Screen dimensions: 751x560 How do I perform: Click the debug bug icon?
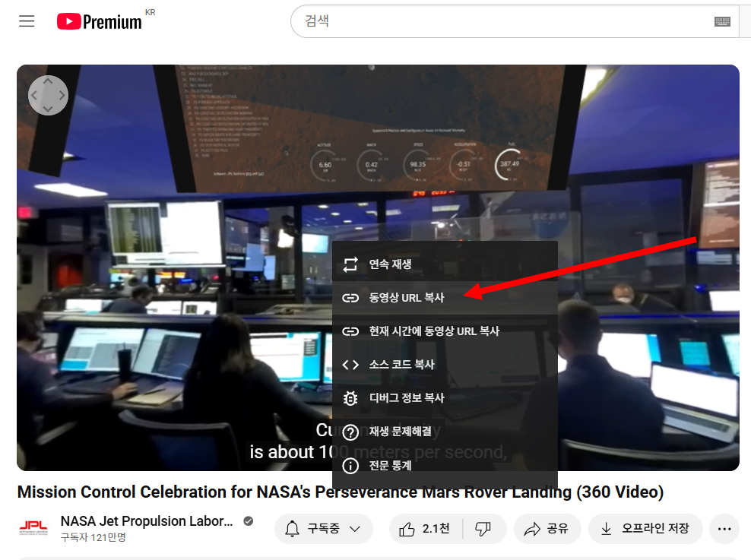coord(350,398)
